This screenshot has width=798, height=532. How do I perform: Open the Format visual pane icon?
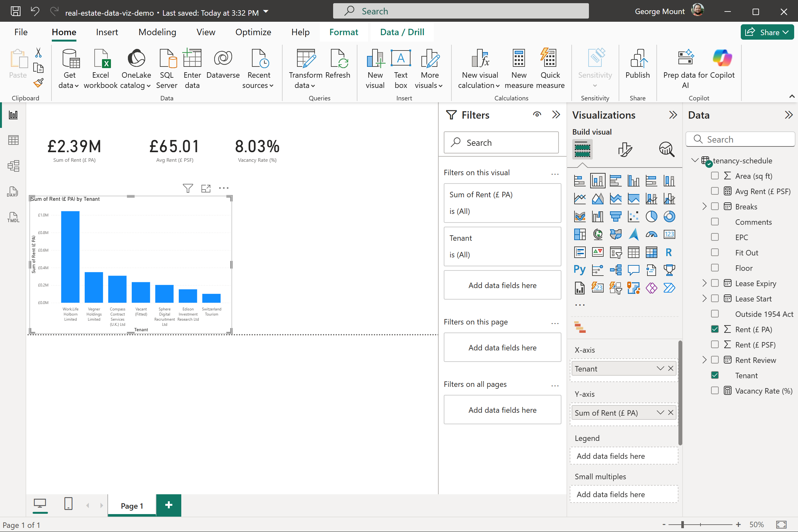[x=625, y=149]
